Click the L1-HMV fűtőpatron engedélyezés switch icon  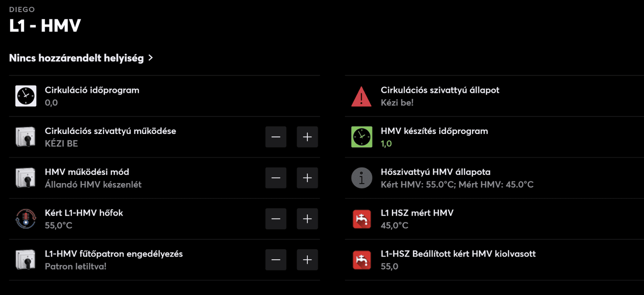(26, 260)
